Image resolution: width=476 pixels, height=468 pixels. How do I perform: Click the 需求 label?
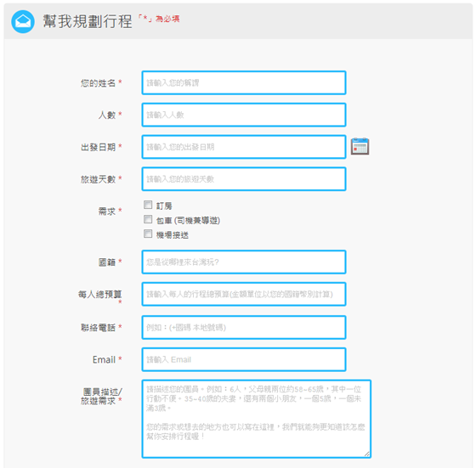(x=107, y=211)
